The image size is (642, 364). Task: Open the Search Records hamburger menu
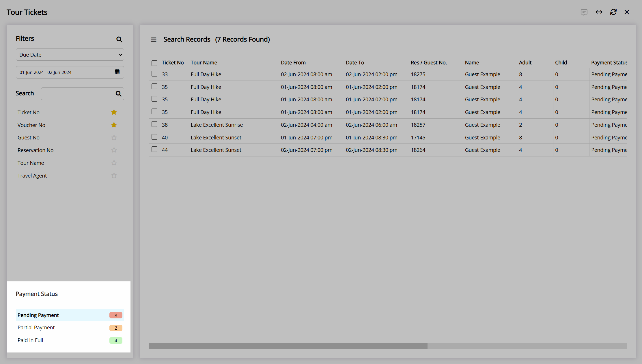pos(154,40)
